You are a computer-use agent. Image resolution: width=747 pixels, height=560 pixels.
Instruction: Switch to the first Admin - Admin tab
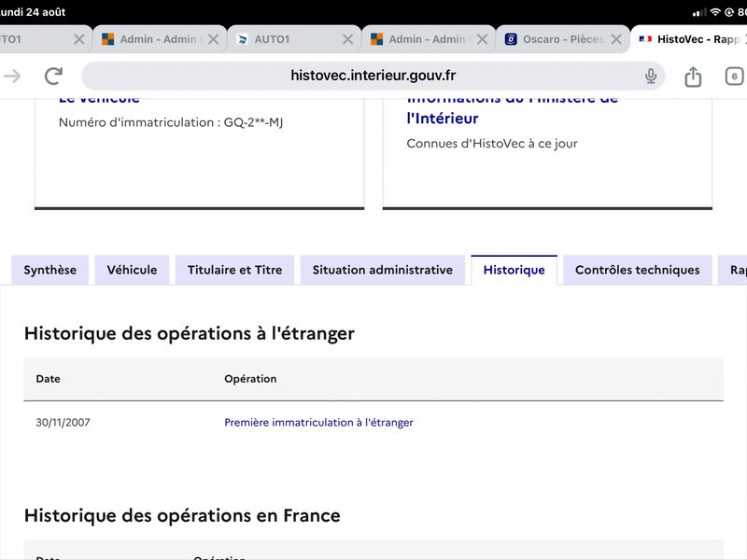pyautogui.click(x=160, y=39)
